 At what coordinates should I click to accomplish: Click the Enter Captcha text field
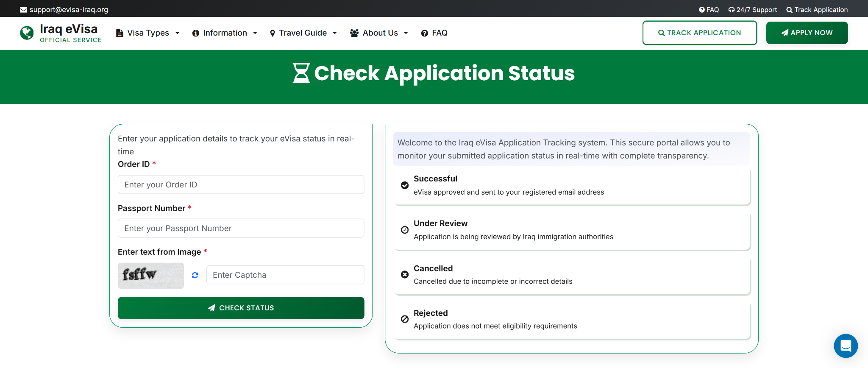coord(285,275)
